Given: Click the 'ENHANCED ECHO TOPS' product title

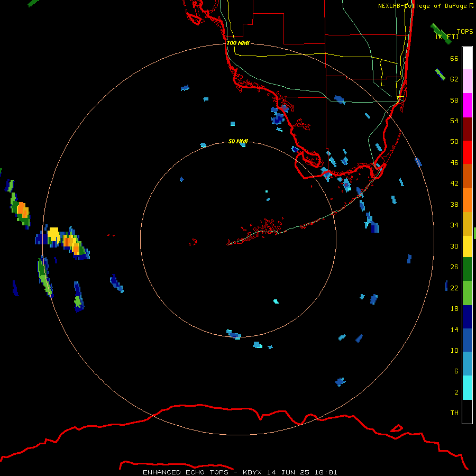Looking at the screenshot, I should [x=186, y=472].
